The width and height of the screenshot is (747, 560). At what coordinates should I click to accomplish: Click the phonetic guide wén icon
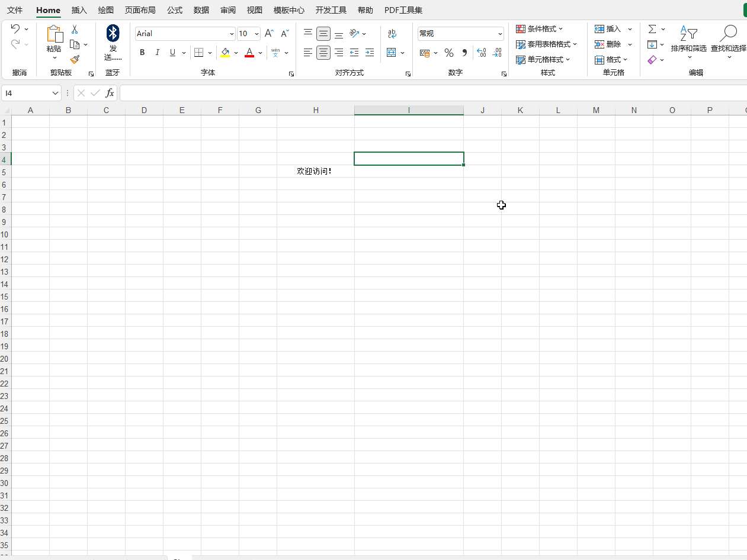pos(275,53)
